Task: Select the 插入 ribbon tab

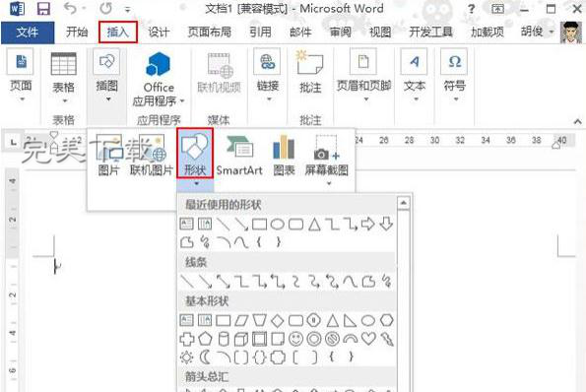Action: click(118, 33)
